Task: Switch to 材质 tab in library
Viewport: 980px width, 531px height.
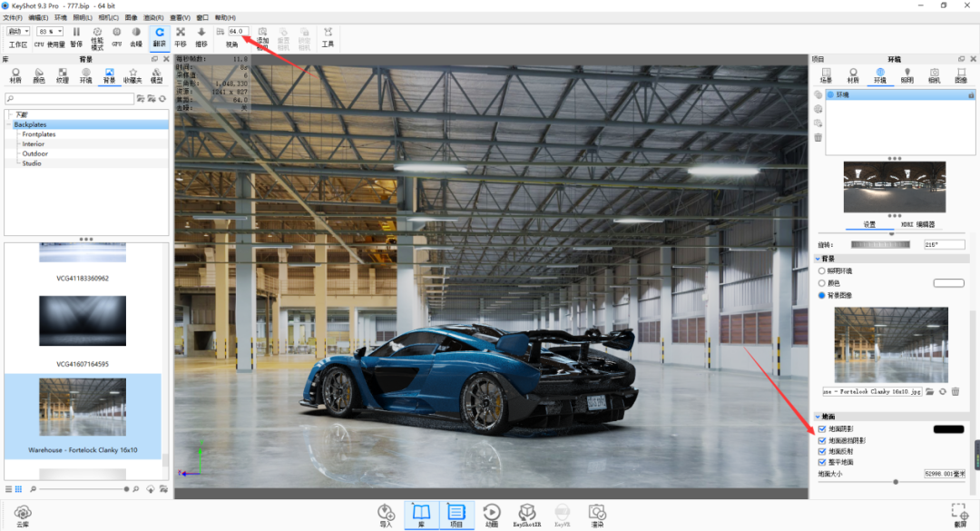Action: tap(15, 75)
